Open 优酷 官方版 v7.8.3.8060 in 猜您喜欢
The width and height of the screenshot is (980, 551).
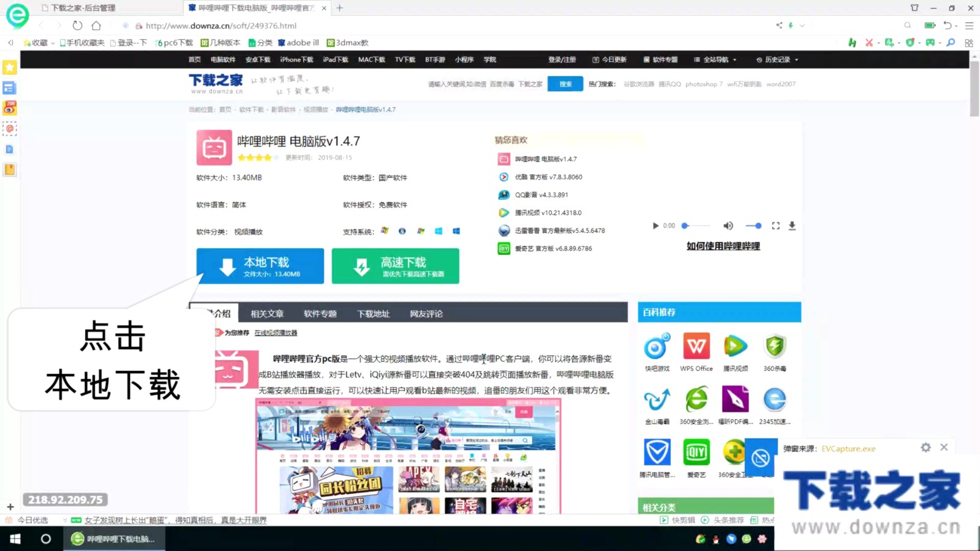pos(548,177)
